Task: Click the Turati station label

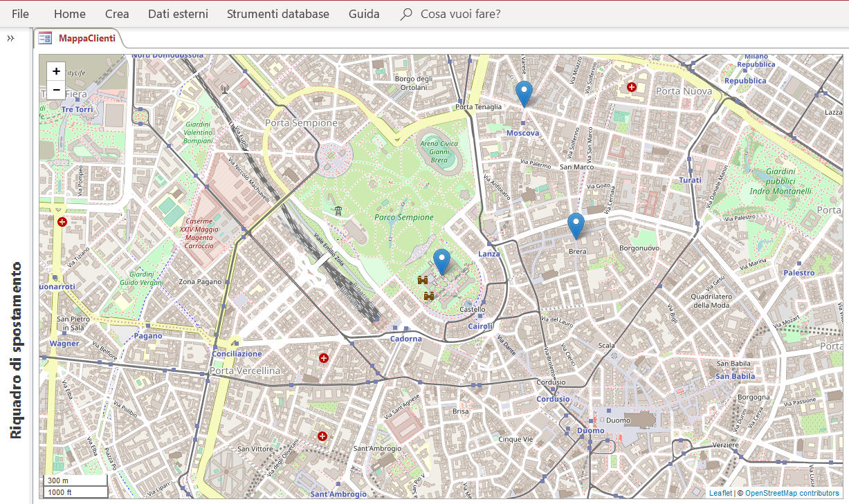Action: [x=690, y=180]
